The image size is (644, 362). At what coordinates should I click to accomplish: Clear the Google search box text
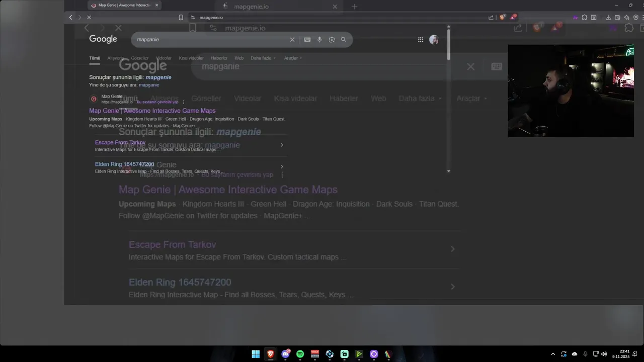(x=292, y=40)
